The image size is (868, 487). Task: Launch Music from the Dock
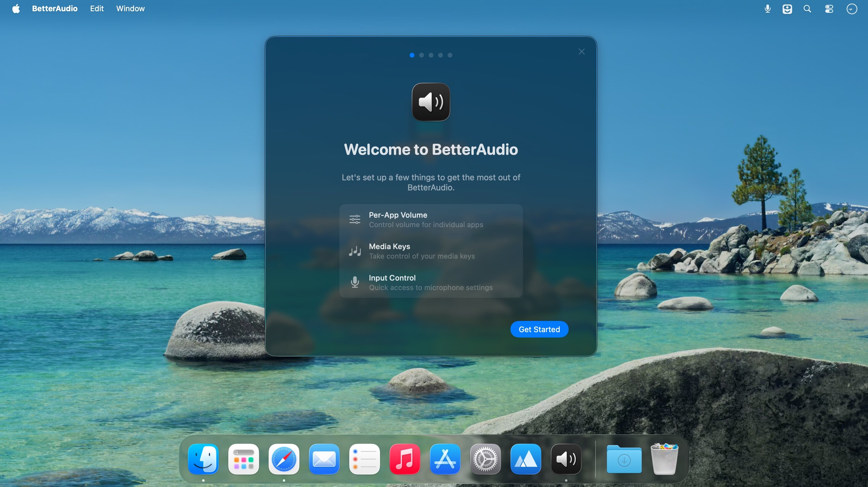point(405,459)
